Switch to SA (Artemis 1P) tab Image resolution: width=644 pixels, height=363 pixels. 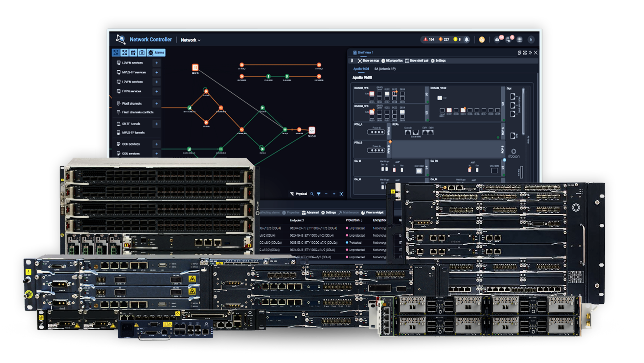coord(385,69)
